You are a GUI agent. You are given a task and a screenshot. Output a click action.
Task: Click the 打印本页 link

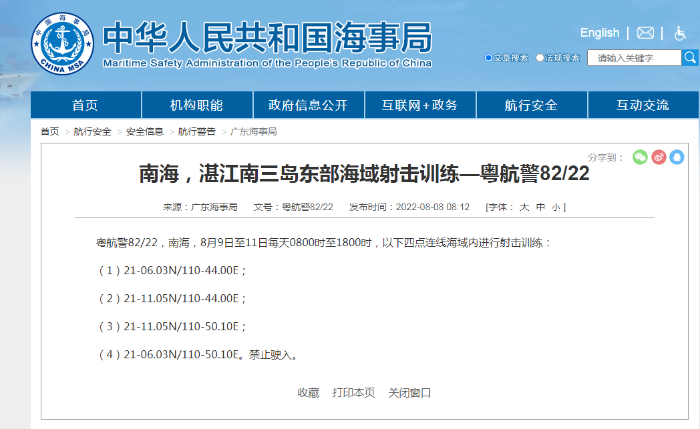[354, 392]
